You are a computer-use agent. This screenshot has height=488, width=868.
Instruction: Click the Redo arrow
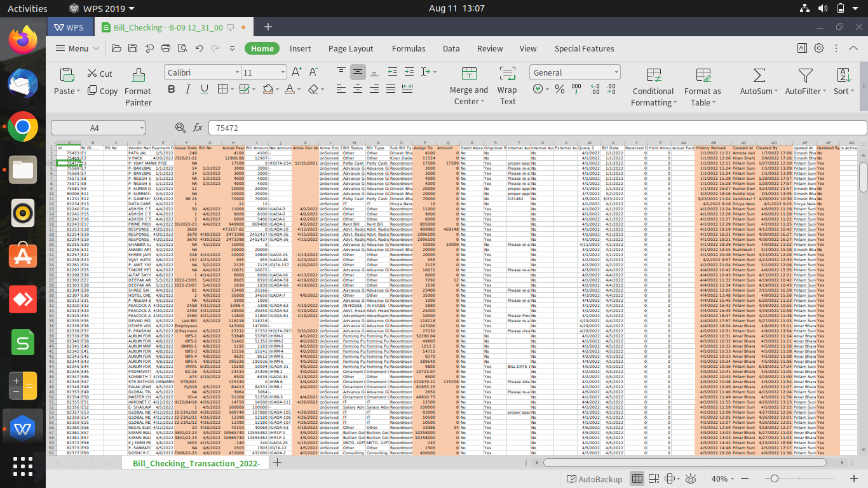215,48
